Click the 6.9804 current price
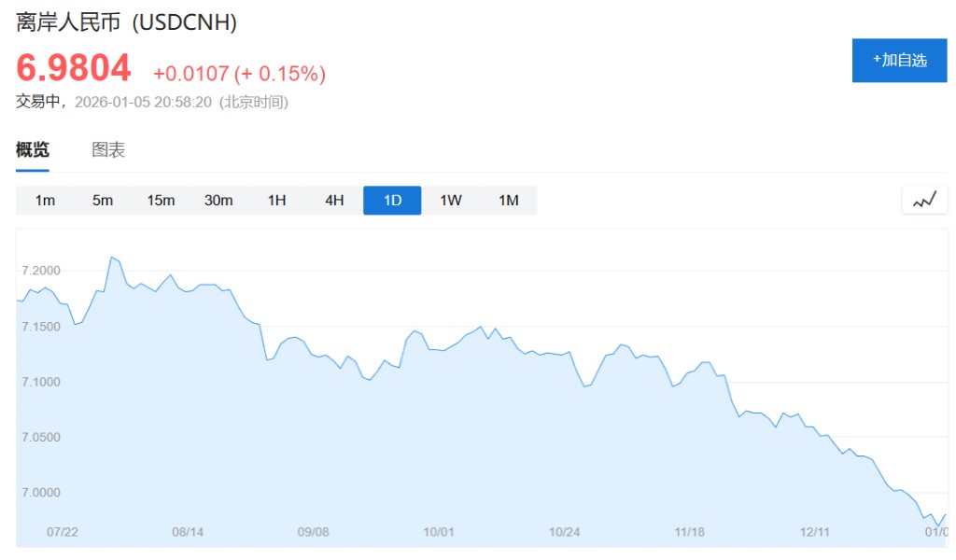This screenshot has height=560, width=956. click(74, 68)
